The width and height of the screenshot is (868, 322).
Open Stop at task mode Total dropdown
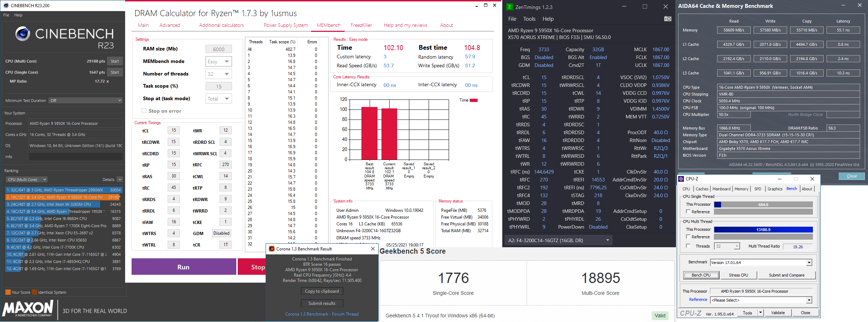(219, 99)
